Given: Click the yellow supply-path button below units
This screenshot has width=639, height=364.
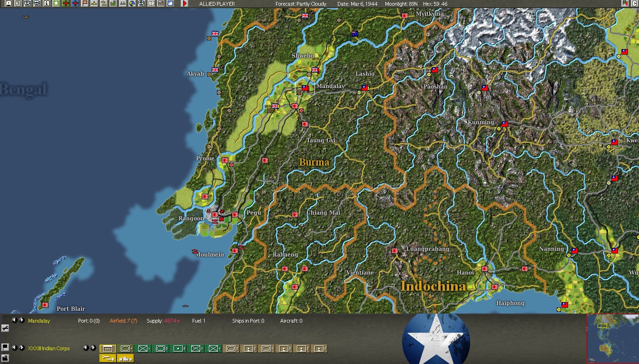Looking at the screenshot, I should (108, 358).
